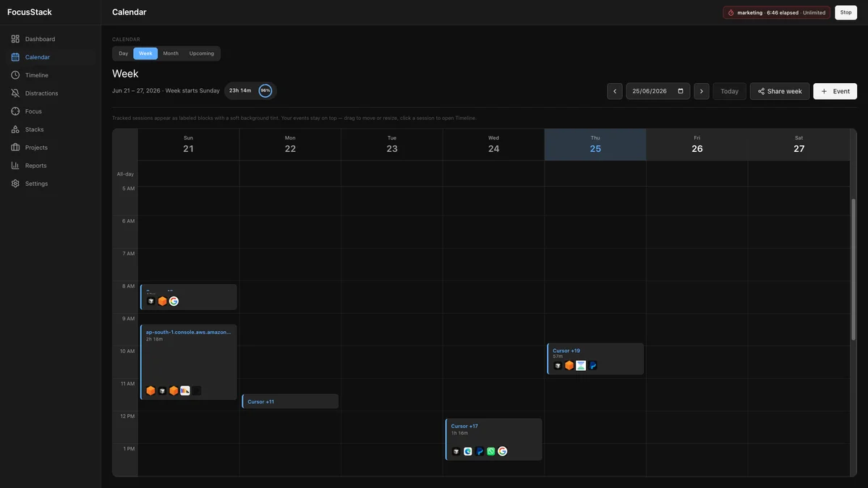Go to the previous week with the left chevron
The height and width of the screenshot is (488, 868).
tap(615, 91)
